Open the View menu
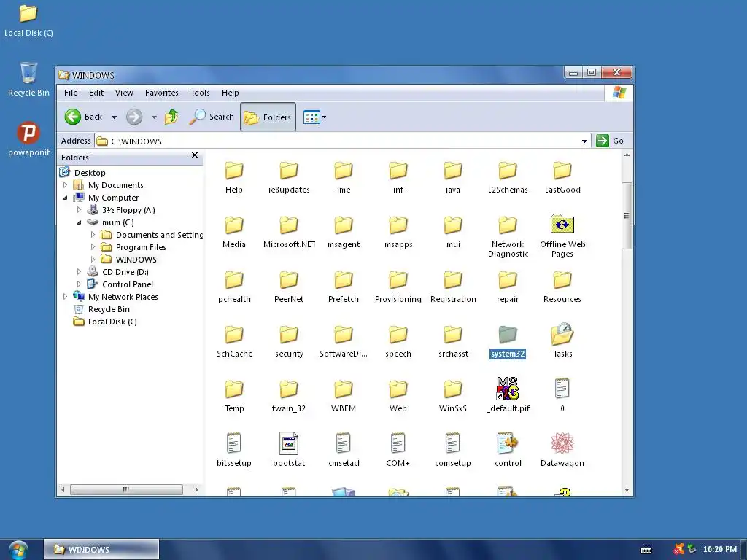This screenshot has height=560, width=747. point(124,93)
